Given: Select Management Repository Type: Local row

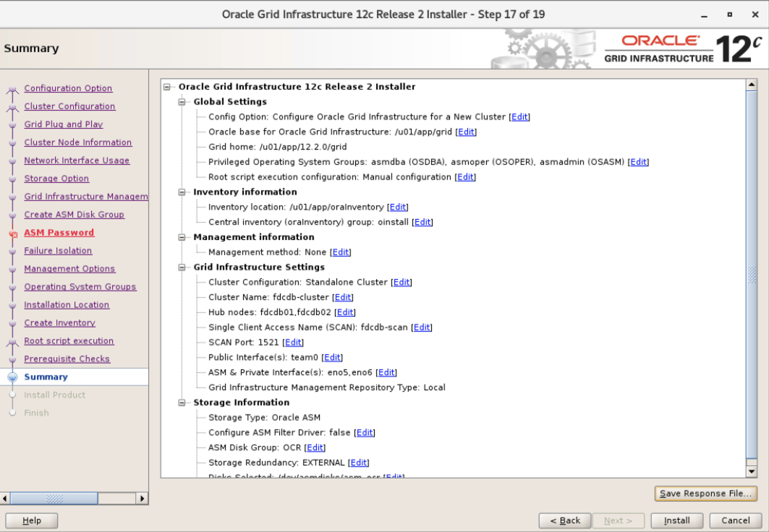Looking at the screenshot, I should pyautogui.click(x=327, y=387).
